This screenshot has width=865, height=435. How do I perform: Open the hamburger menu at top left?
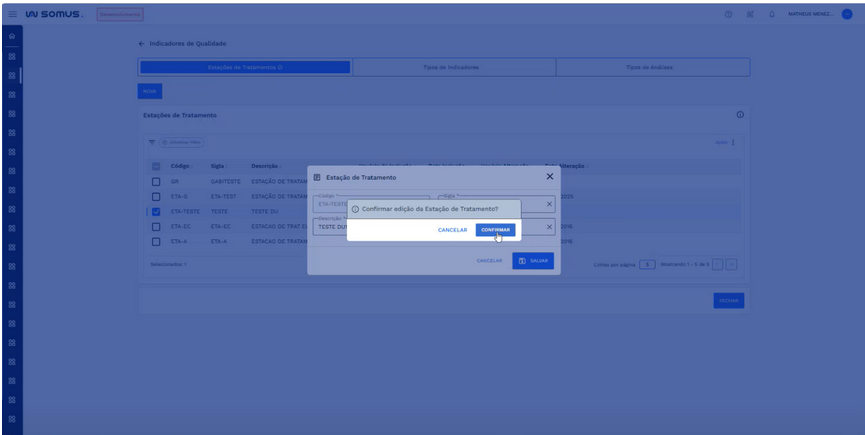(11, 14)
